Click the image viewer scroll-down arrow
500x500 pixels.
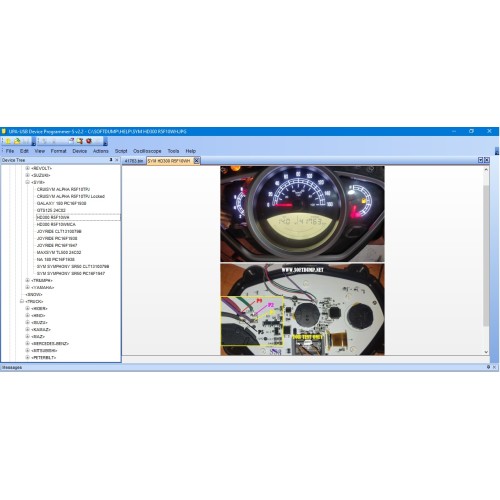[486, 352]
